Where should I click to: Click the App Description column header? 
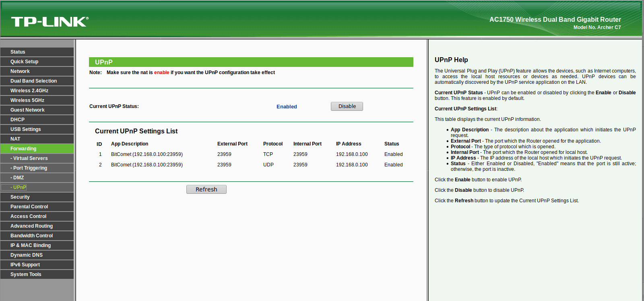(x=130, y=144)
